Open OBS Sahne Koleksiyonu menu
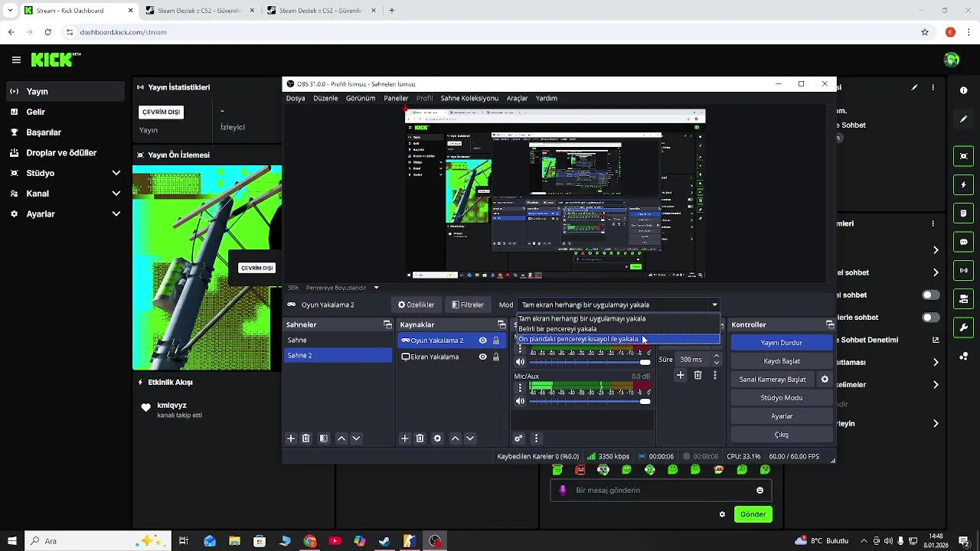Viewport: 980px width, 551px height. click(469, 98)
